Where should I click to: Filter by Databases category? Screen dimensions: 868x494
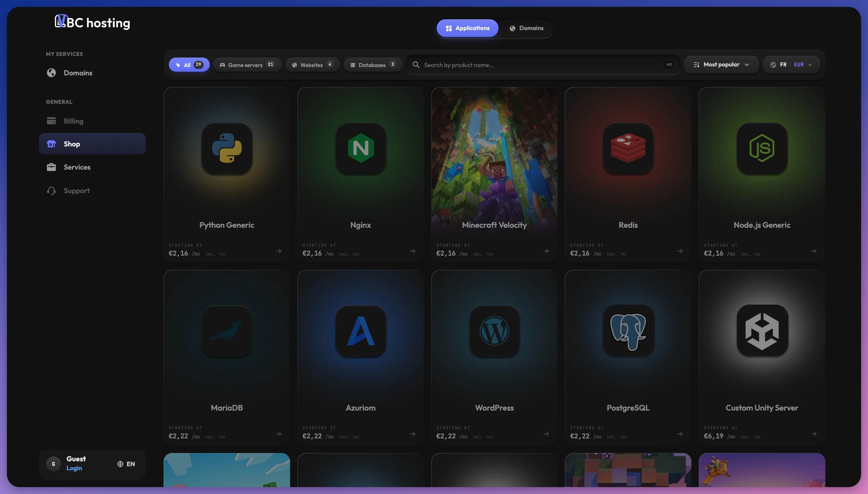tap(373, 64)
